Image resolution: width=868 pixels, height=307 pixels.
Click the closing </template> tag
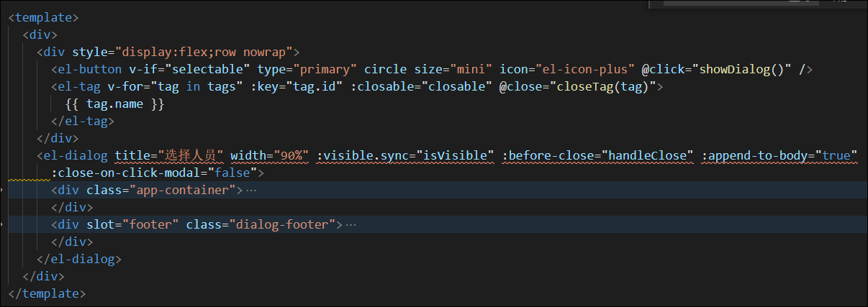[x=47, y=294]
